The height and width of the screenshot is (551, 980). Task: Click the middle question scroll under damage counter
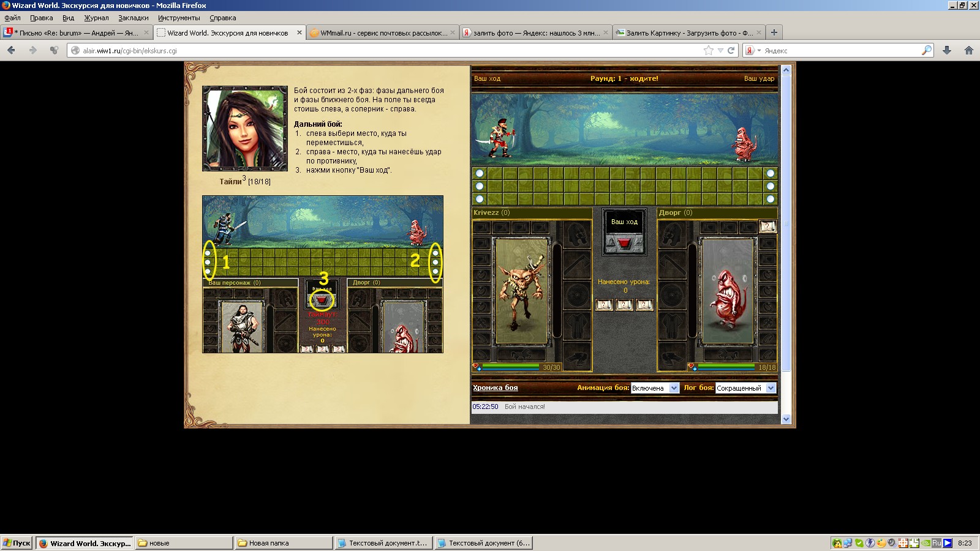point(624,304)
